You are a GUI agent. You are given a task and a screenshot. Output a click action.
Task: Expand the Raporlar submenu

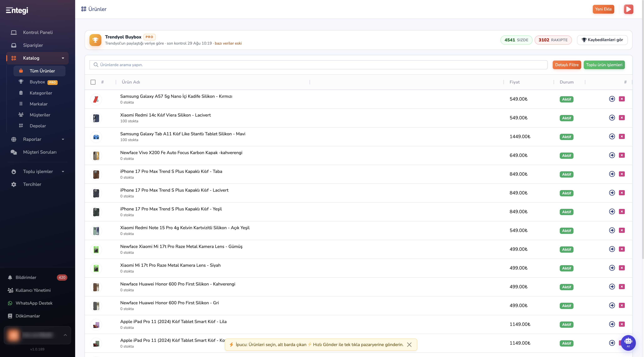(63, 139)
